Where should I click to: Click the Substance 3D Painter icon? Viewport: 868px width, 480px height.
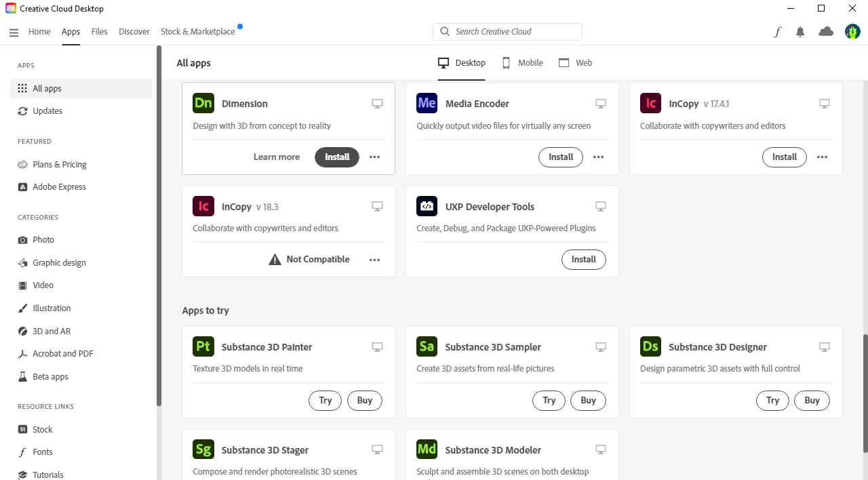click(203, 346)
